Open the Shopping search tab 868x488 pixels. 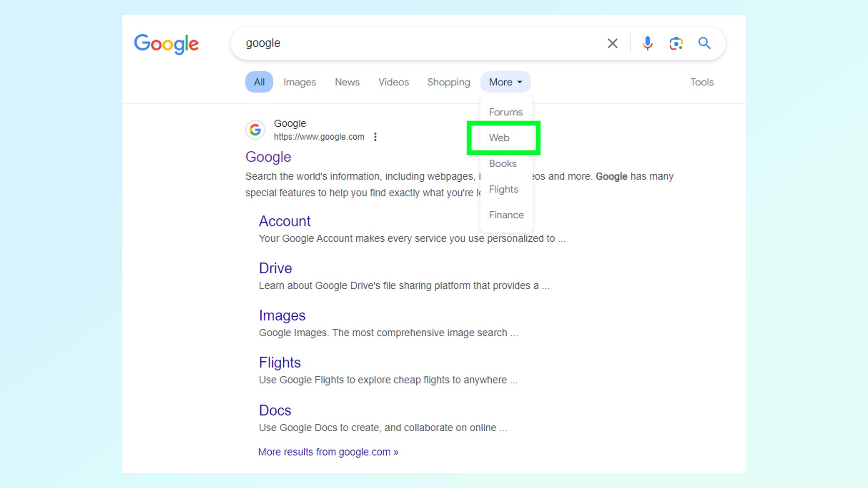pyautogui.click(x=448, y=82)
